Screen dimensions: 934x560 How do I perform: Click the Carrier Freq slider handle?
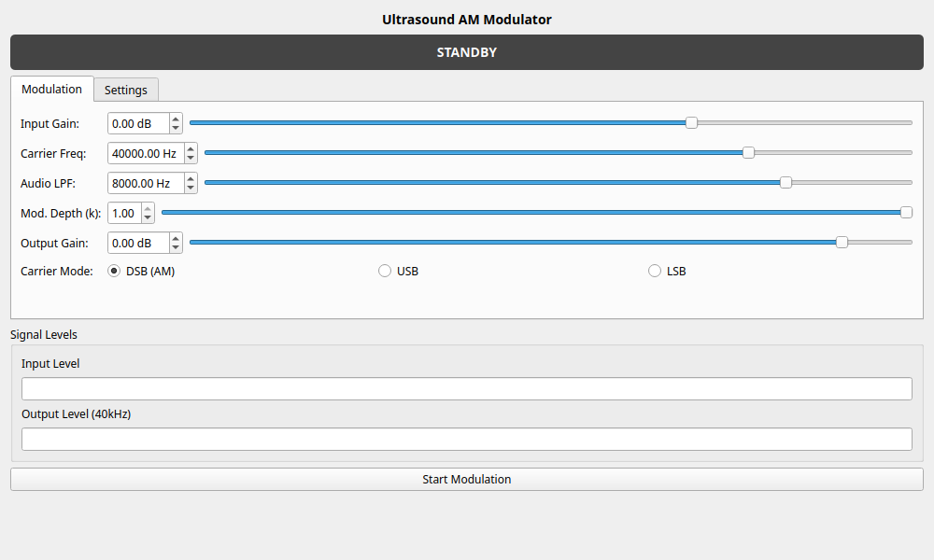click(x=747, y=152)
